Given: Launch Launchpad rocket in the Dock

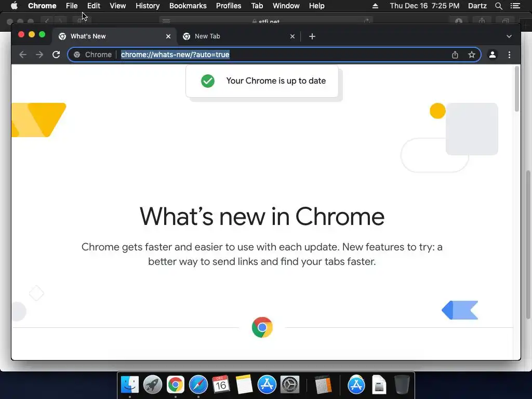Looking at the screenshot, I should tap(153, 385).
